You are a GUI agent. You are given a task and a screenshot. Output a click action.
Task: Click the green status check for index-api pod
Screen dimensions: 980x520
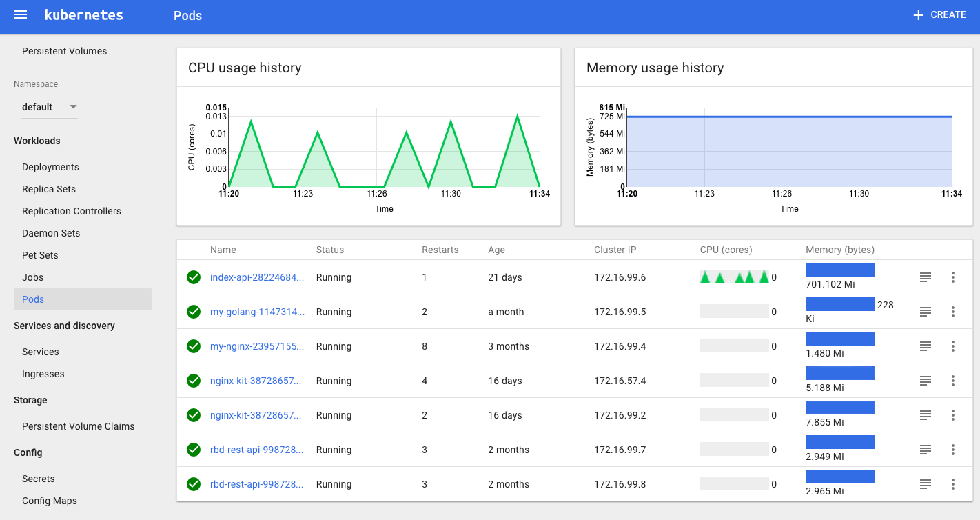(x=194, y=277)
